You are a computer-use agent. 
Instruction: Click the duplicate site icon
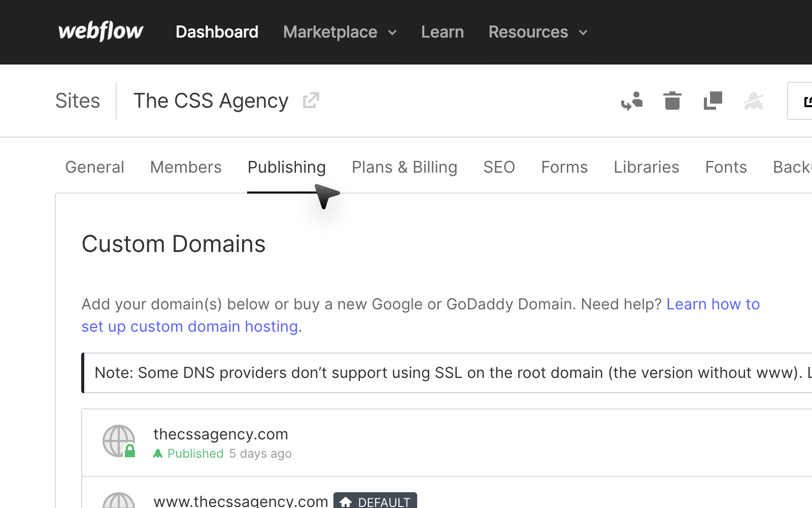(x=713, y=101)
